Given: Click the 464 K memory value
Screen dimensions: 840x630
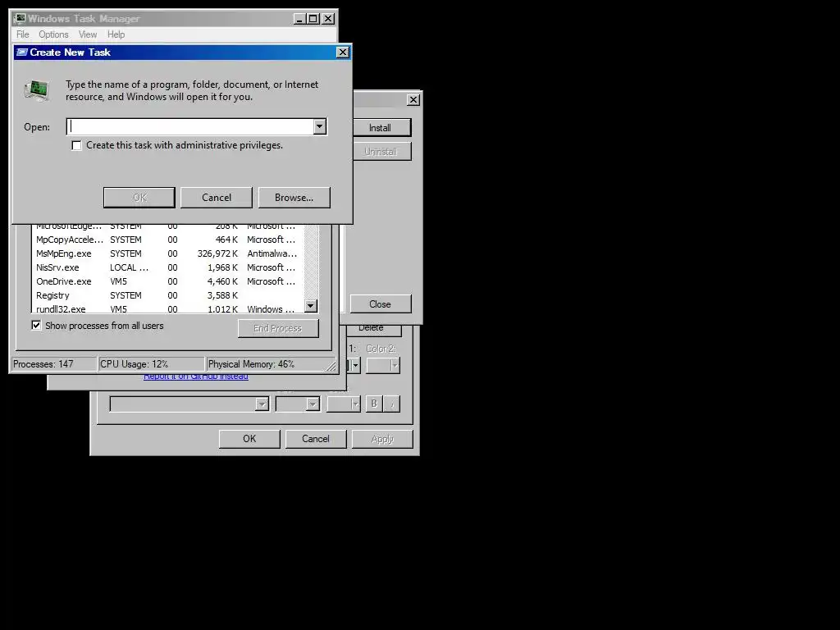Looking at the screenshot, I should (226, 240).
